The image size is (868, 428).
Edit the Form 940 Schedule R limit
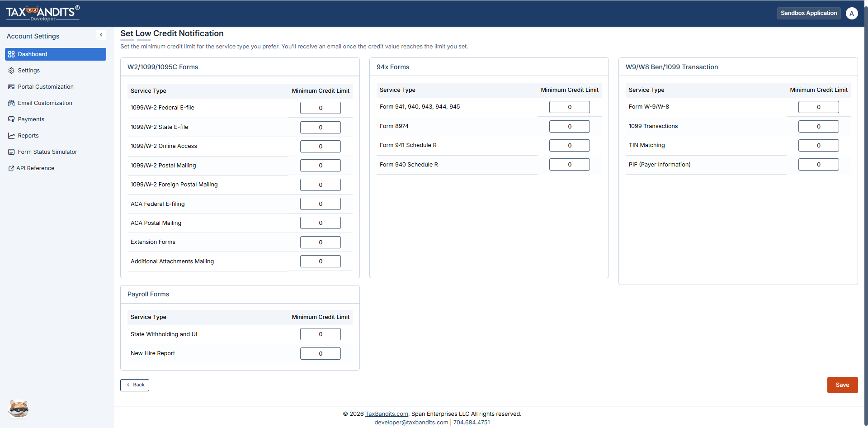570,165
